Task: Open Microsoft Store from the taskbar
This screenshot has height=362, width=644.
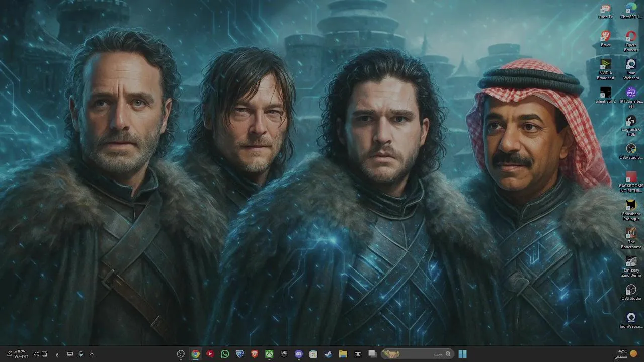Action: click(313, 354)
